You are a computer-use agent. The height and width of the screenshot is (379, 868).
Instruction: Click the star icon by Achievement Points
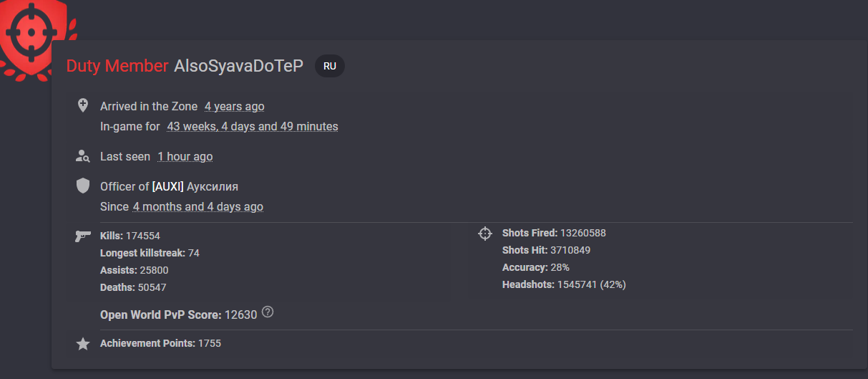[83, 344]
